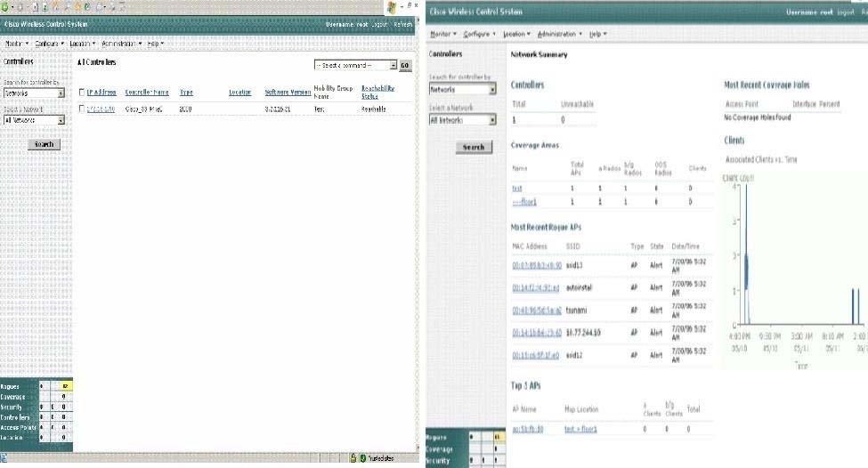Open Administration menu on All Controllers page
This screenshot has width=868, height=468.
tap(122, 43)
